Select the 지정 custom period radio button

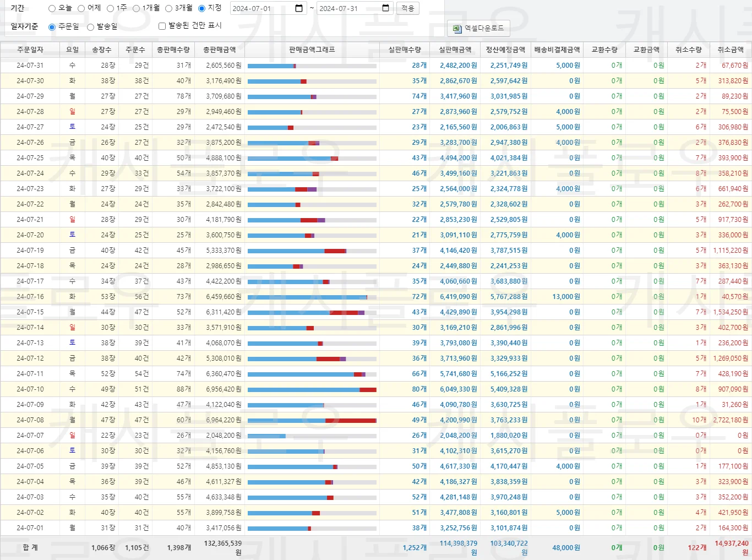pos(201,8)
